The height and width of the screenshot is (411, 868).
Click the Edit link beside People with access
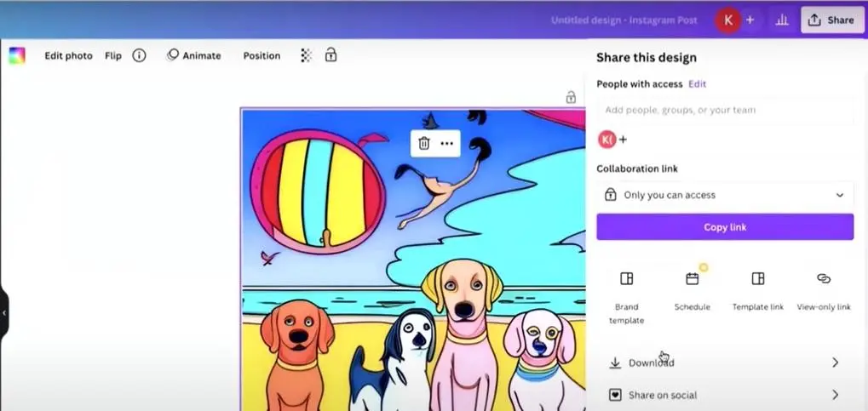(x=697, y=83)
